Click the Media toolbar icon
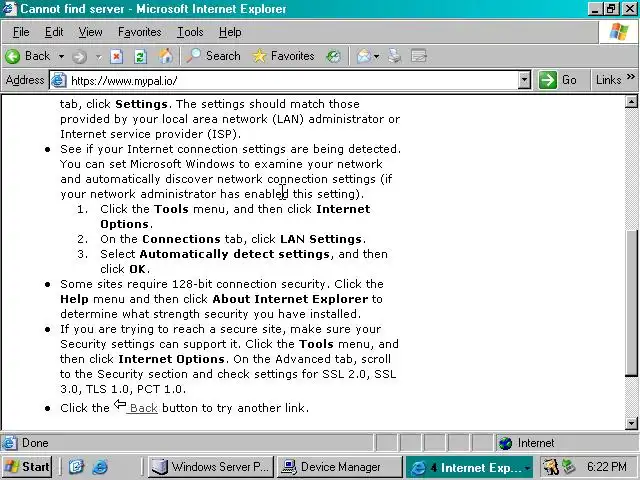Image resolution: width=640 pixels, height=480 pixels. 333,56
